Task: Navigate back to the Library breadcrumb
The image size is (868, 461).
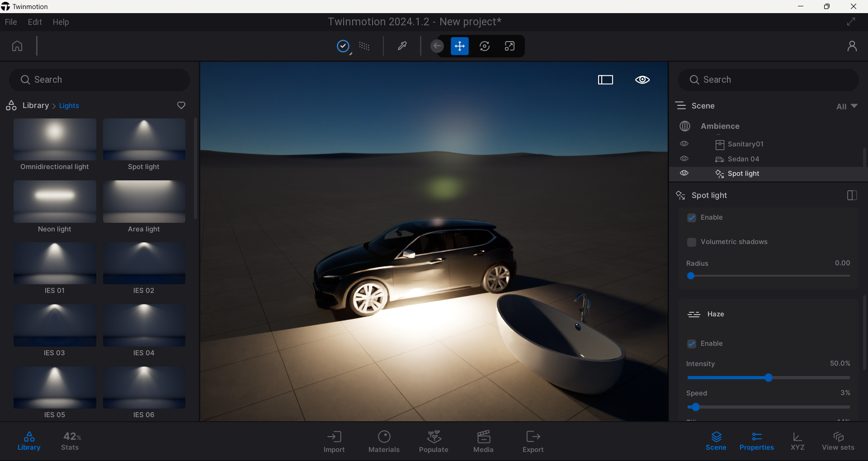Action: [x=36, y=105]
